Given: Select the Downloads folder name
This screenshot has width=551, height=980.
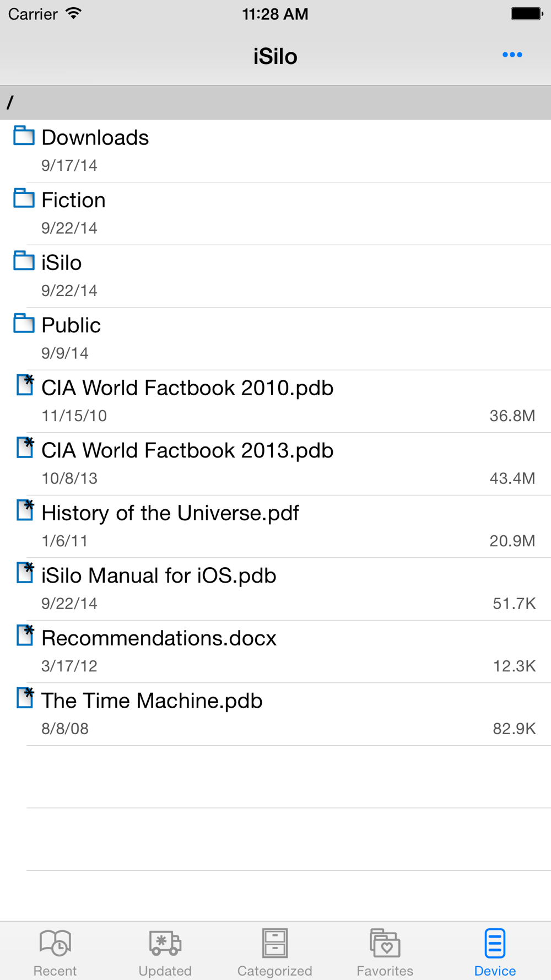Looking at the screenshot, I should pos(95,138).
